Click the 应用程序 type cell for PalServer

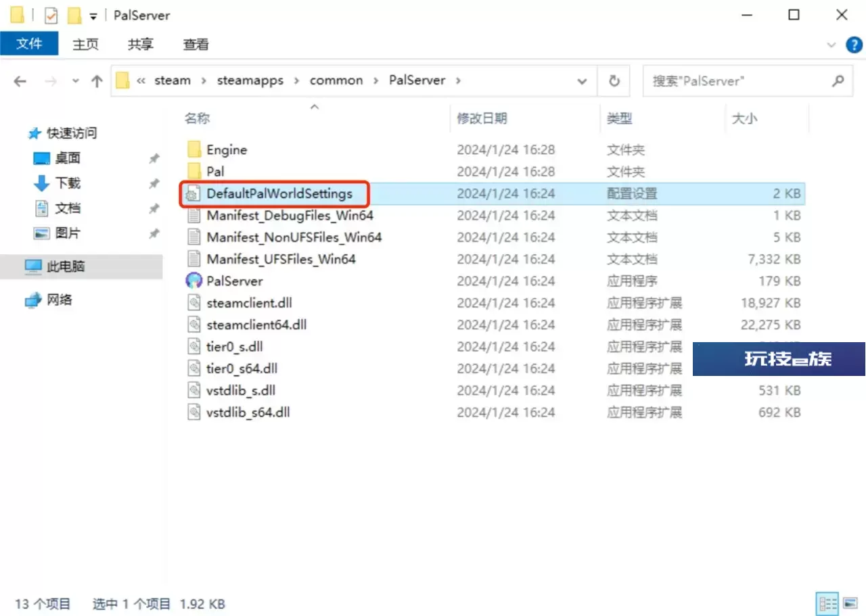pos(632,281)
